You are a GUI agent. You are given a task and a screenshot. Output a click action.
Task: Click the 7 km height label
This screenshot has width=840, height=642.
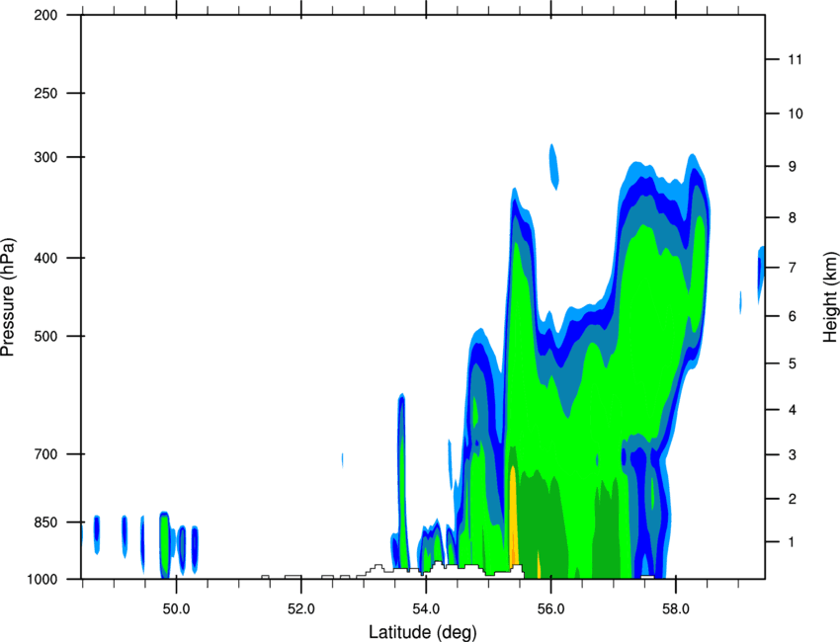point(792,268)
